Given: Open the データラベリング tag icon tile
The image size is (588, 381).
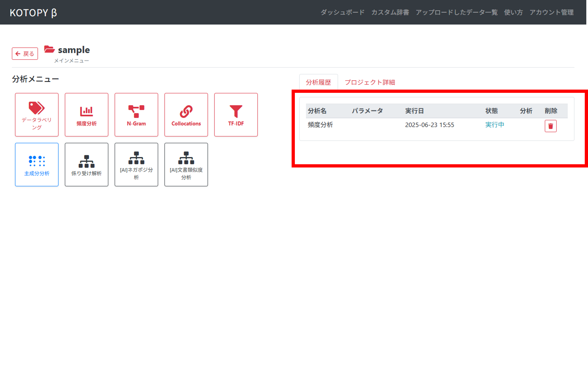Looking at the screenshot, I should [x=37, y=115].
